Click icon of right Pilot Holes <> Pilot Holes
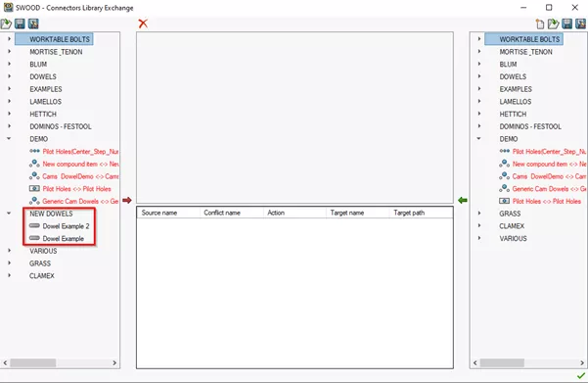The image size is (588, 383). click(x=505, y=201)
